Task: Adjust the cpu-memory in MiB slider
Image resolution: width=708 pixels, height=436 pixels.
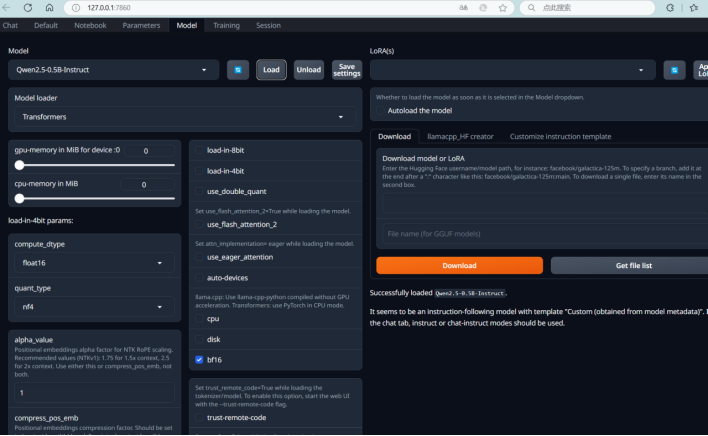Action: click(x=94, y=198)
